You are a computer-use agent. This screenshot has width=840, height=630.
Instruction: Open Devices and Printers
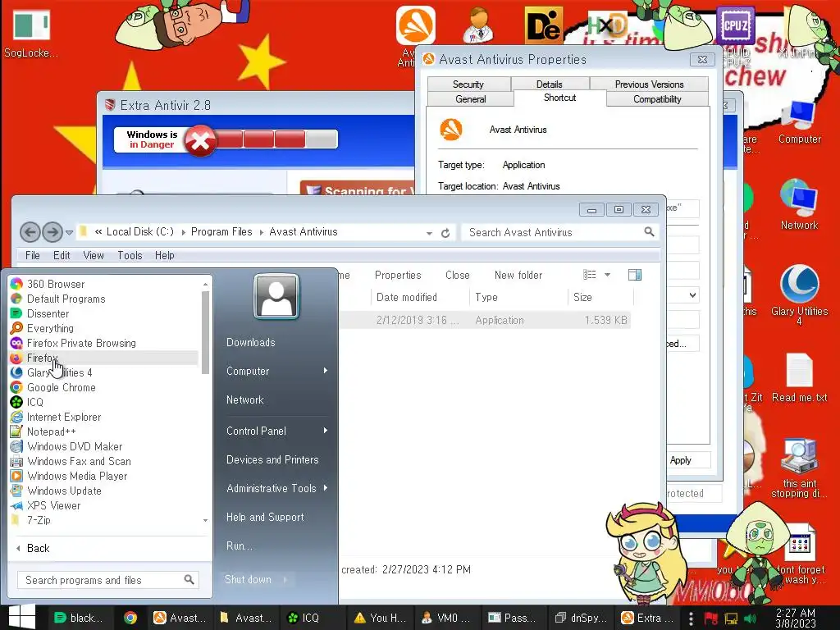click(272, 459)
